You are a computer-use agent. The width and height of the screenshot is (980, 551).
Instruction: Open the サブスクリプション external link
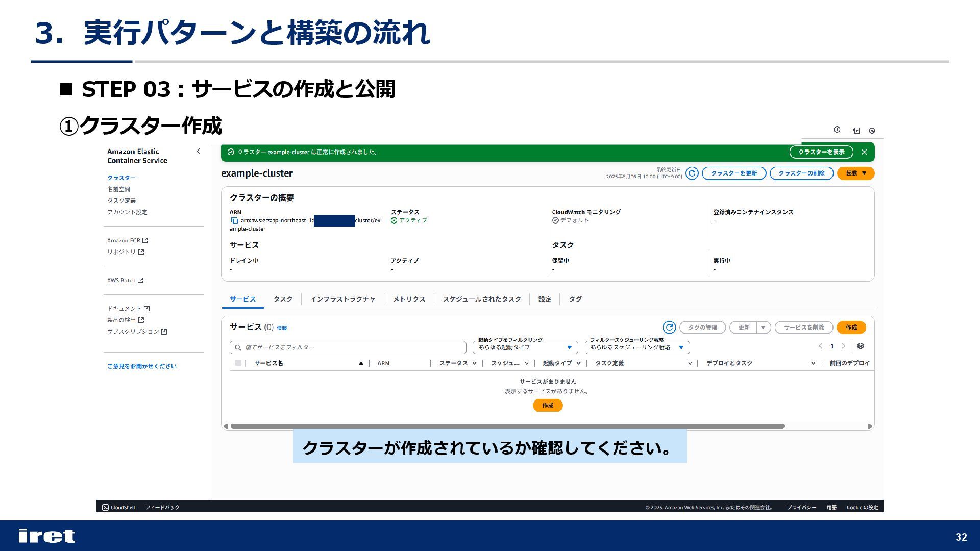click(137, 331)
